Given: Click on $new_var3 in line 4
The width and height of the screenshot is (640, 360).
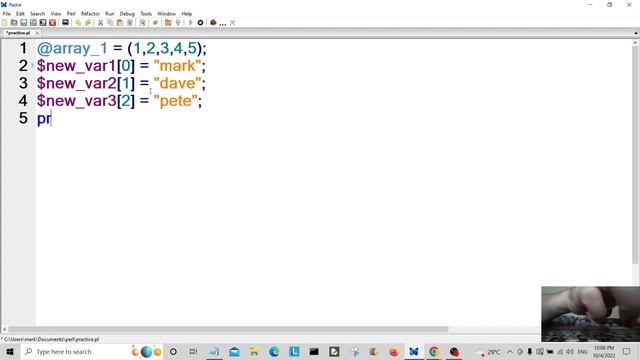Looking at the screenshot, I should click(x=77, y=101).
